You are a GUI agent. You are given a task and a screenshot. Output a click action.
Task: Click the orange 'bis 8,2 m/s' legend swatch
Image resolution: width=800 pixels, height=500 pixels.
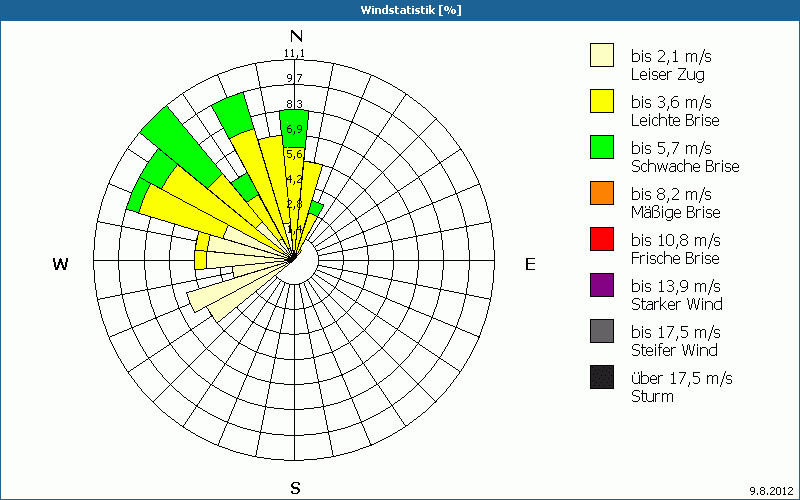tap(602, 193)
